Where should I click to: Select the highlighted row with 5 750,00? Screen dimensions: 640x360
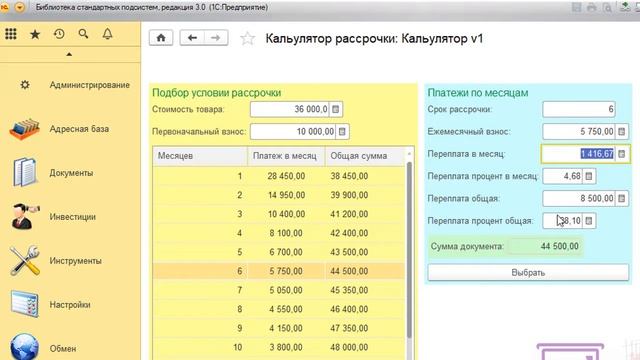coord(279,271)
